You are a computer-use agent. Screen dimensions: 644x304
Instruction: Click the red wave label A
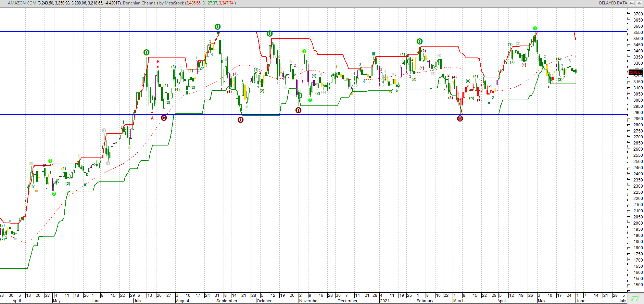click(x=152, y=118)
